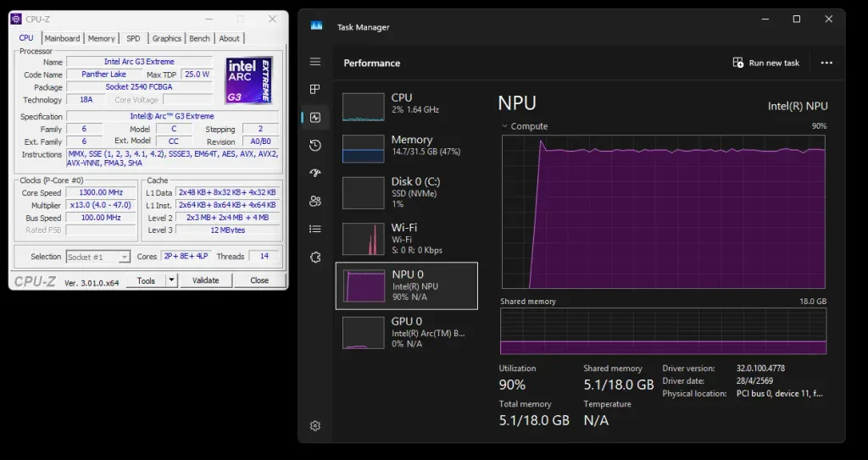Switch to the SPD tab
Screen dimensions: 868x460
[x=133, y=38]
